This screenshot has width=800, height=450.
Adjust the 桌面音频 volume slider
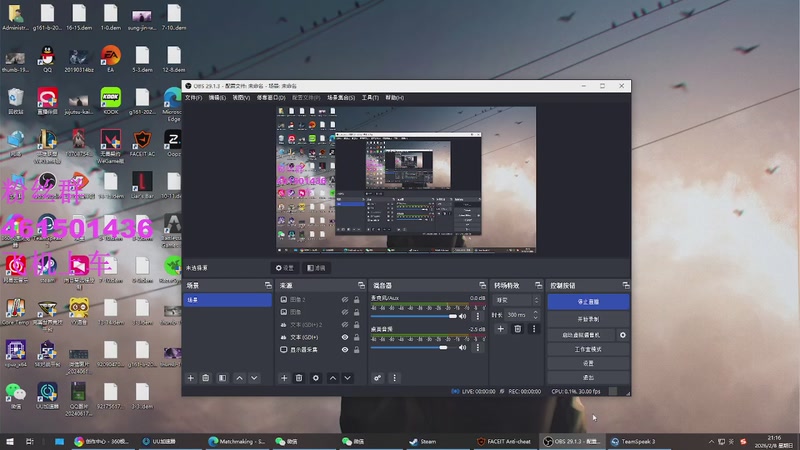[x=414, y=348]
